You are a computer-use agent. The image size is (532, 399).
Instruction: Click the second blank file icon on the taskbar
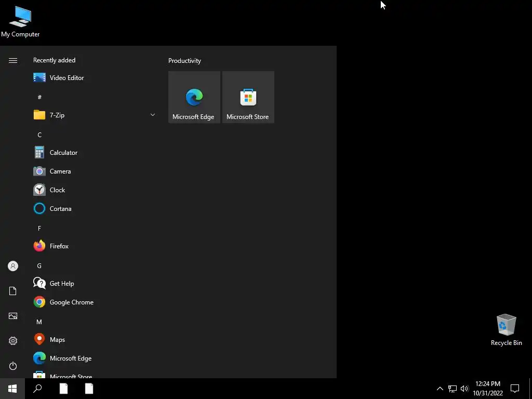click(89, 389)
